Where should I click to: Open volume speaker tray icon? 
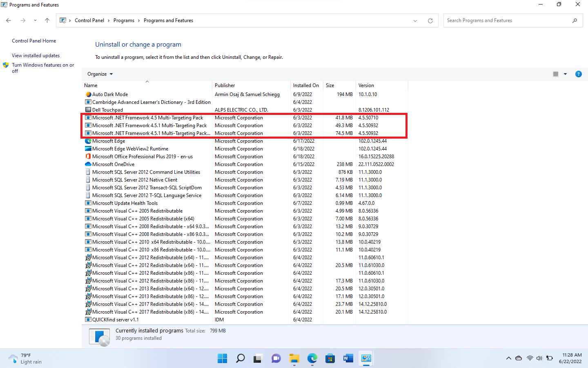[539, 358]
